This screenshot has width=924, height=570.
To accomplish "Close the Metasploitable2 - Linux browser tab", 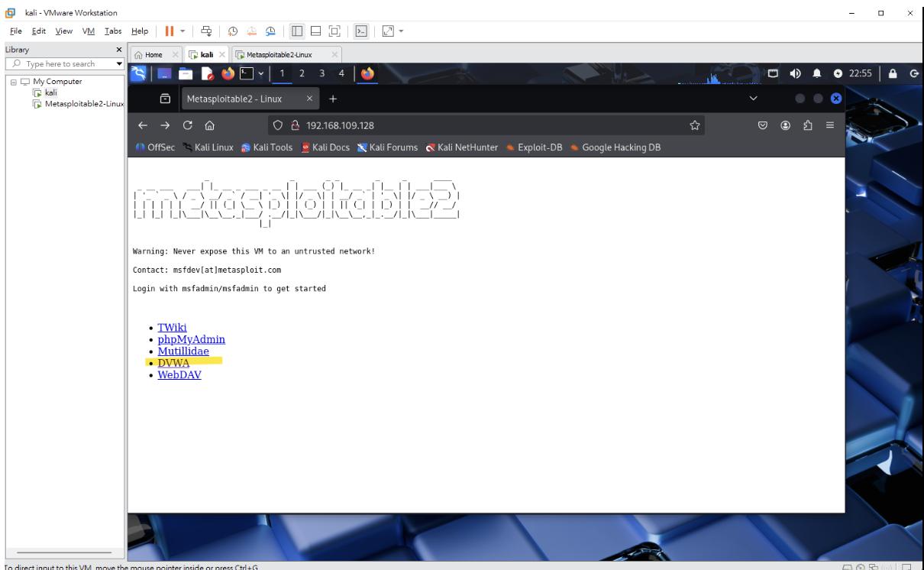I will [310, 99].
